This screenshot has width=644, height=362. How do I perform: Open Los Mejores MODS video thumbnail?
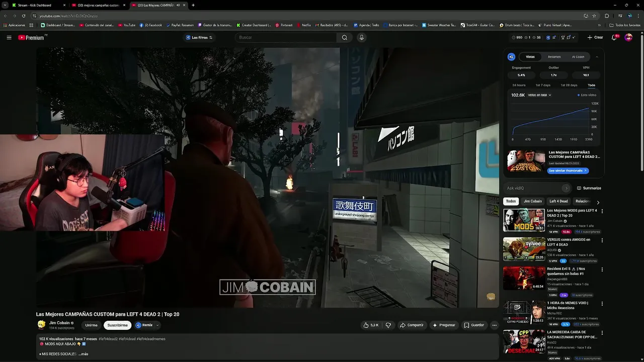524,220
